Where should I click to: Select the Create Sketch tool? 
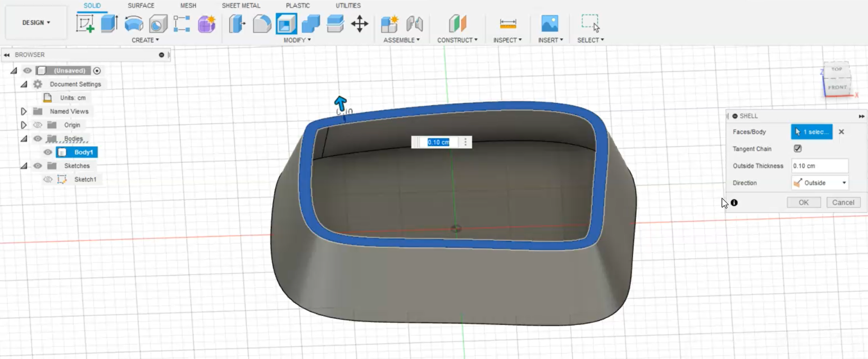[x=85, y=24]
